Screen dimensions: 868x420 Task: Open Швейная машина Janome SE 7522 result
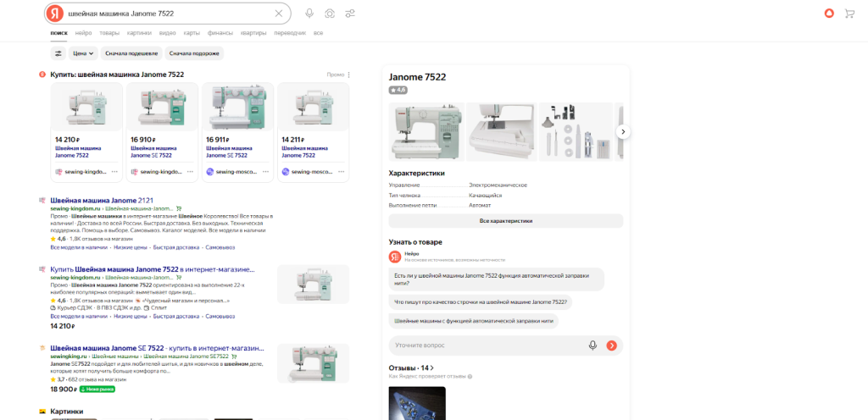(157, 348)
